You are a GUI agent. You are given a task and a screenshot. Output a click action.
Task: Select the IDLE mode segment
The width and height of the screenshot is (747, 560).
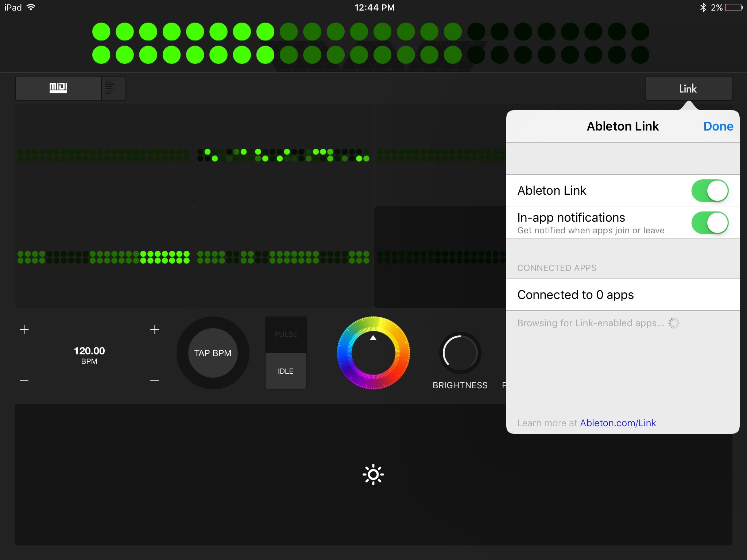pos(286,371)
